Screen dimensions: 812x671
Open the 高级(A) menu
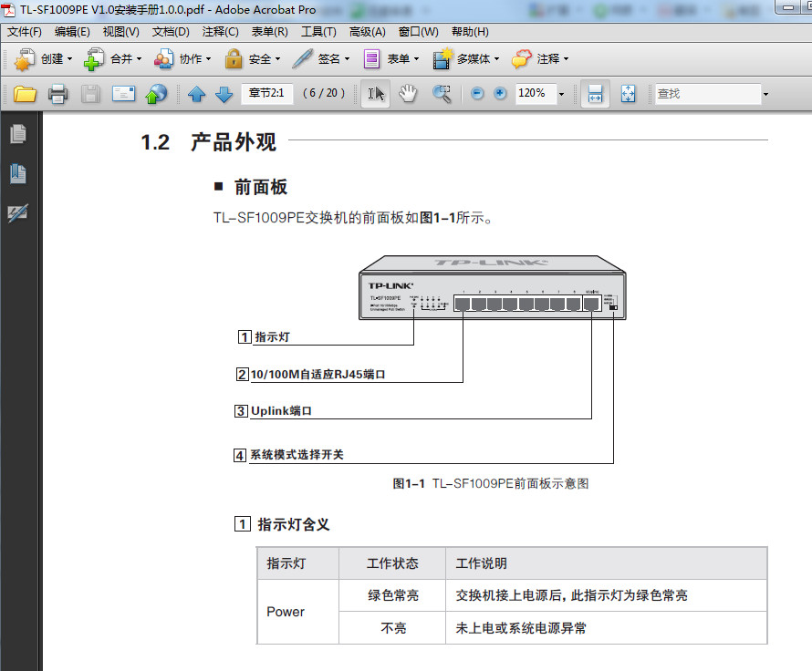click(x=367, y=32)
